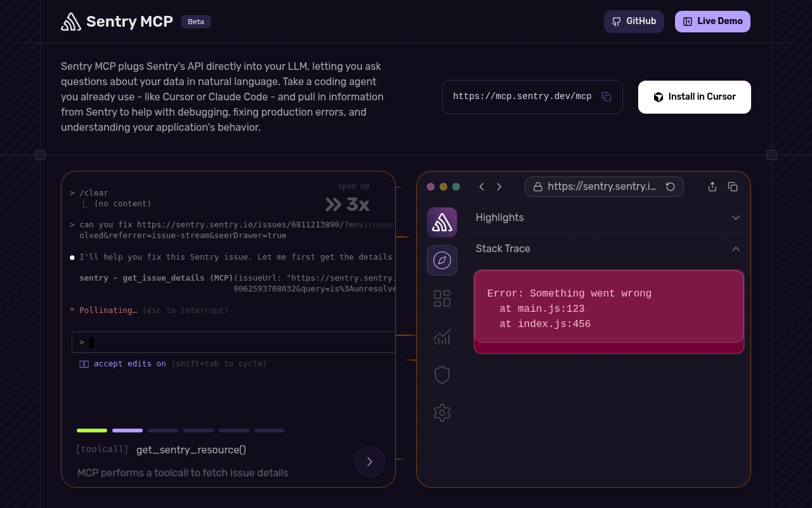Click the lock icon in the address bar
This screenshot has width=812, height=508.
click(x=537, y=187)
